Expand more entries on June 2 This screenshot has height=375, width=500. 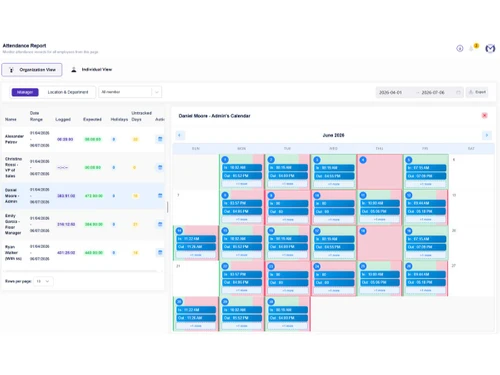coord(288,184)
